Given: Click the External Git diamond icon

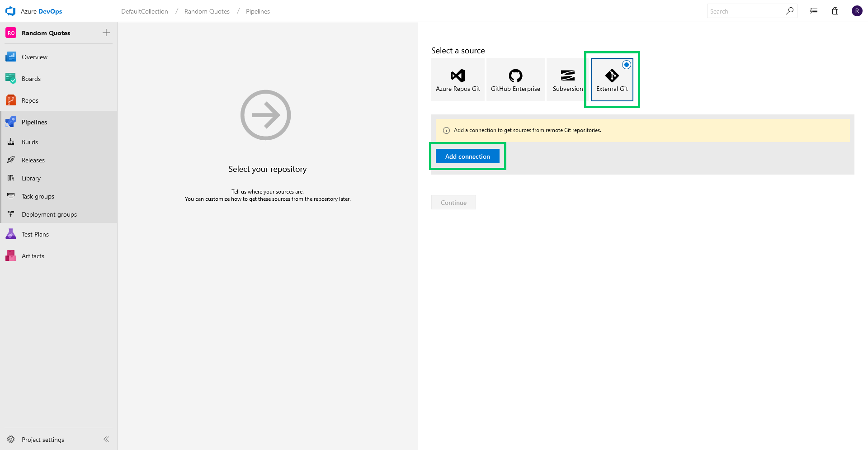Looking at the screenshot, I should pyautogui.click(x=612, y=76).
